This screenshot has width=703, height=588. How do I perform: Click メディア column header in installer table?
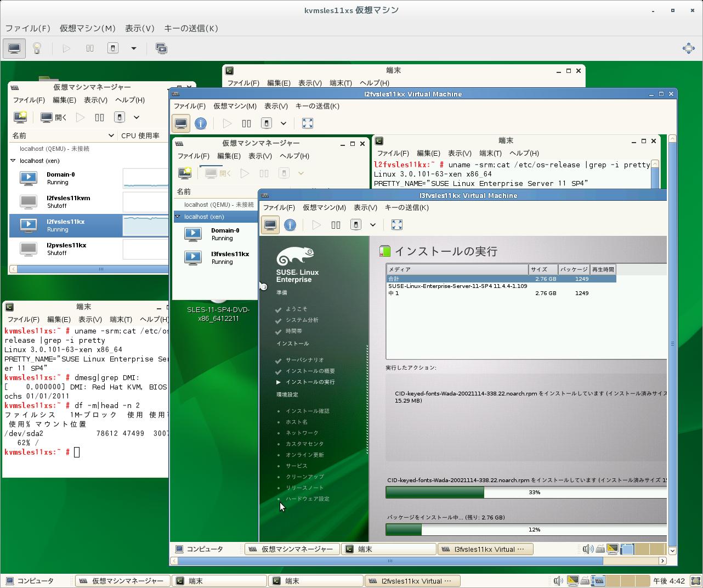point(457,269)
